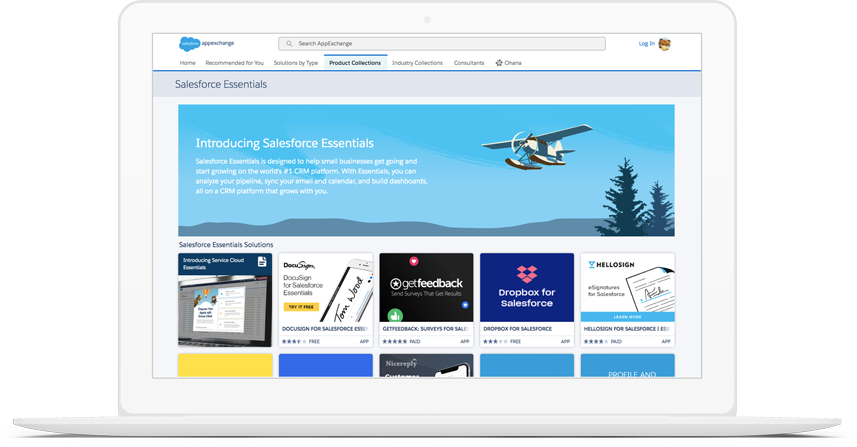Open Dropbox for Salesforce listing title
The image size is (857, 447).
tap(518, 329)
